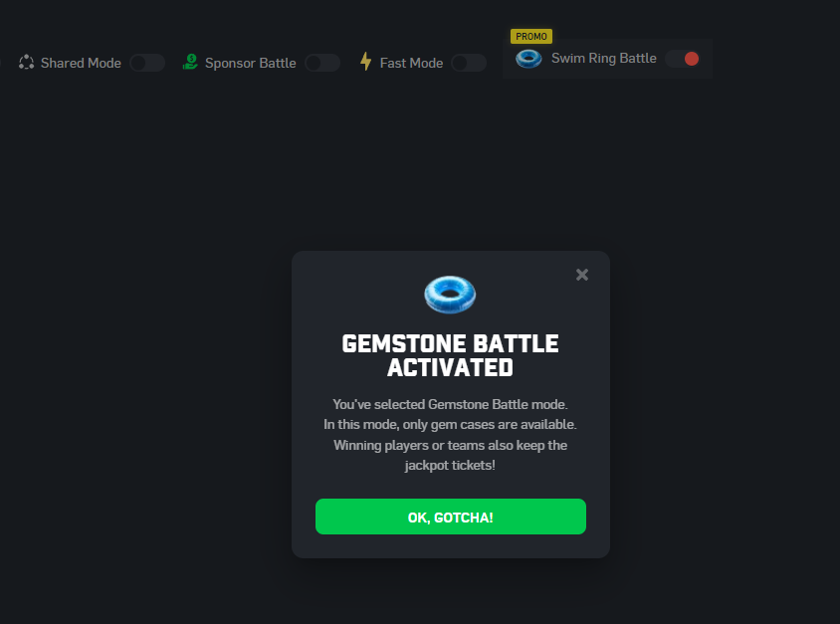Viewport: 840px width, 624px height.
Task: Confirm with the OK, GOTCHA! button
Action: (x=451, y=517)
